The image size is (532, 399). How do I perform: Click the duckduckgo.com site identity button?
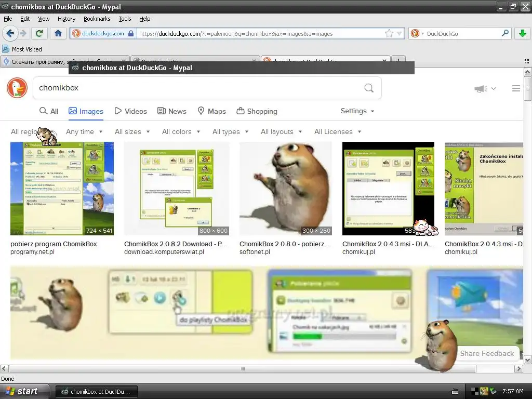coord(103,34)
